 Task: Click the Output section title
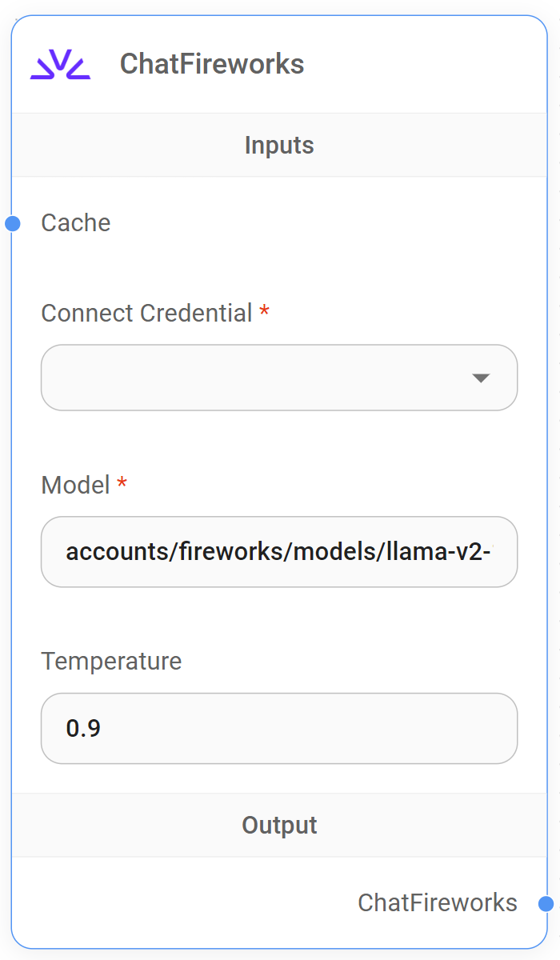(279, 825)
